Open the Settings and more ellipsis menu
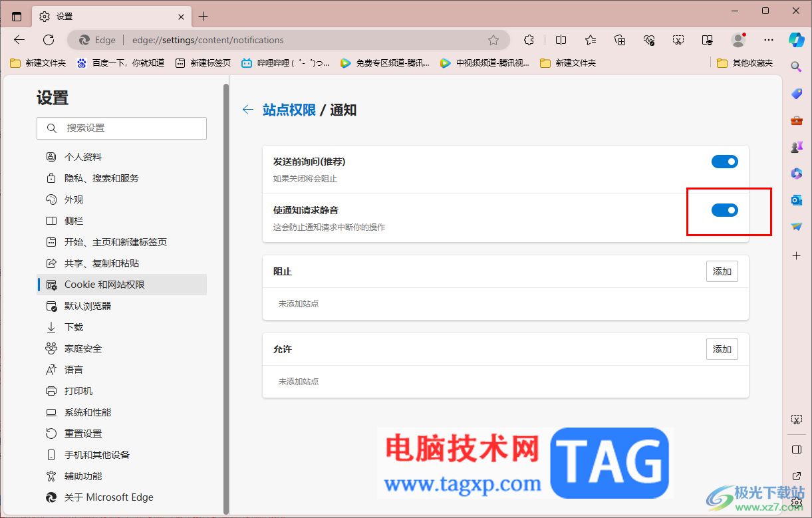This screenshot has width=812, height=518. [x=769, y=40]
